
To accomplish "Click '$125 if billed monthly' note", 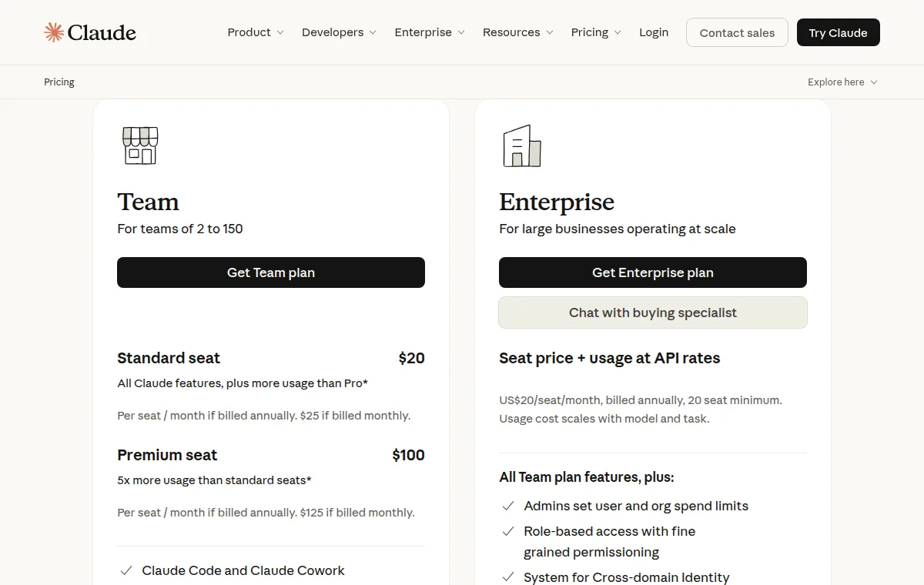I will tap(357, 513).
